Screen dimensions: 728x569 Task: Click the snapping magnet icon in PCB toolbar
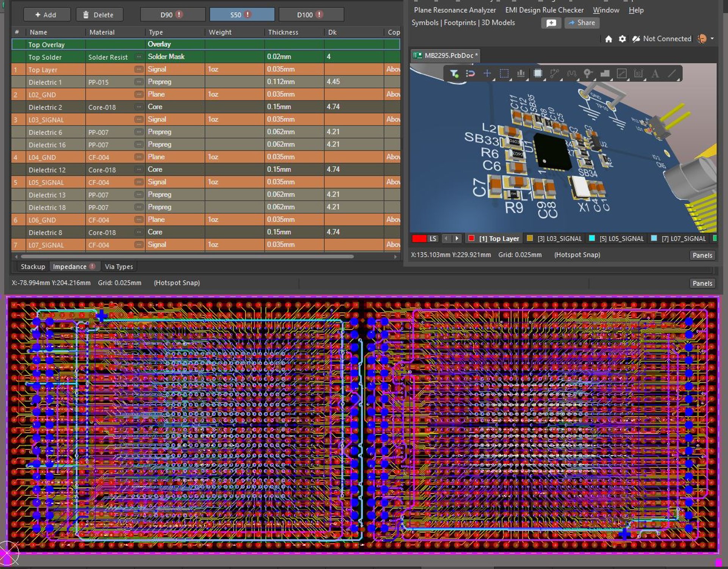pos(470,74)
